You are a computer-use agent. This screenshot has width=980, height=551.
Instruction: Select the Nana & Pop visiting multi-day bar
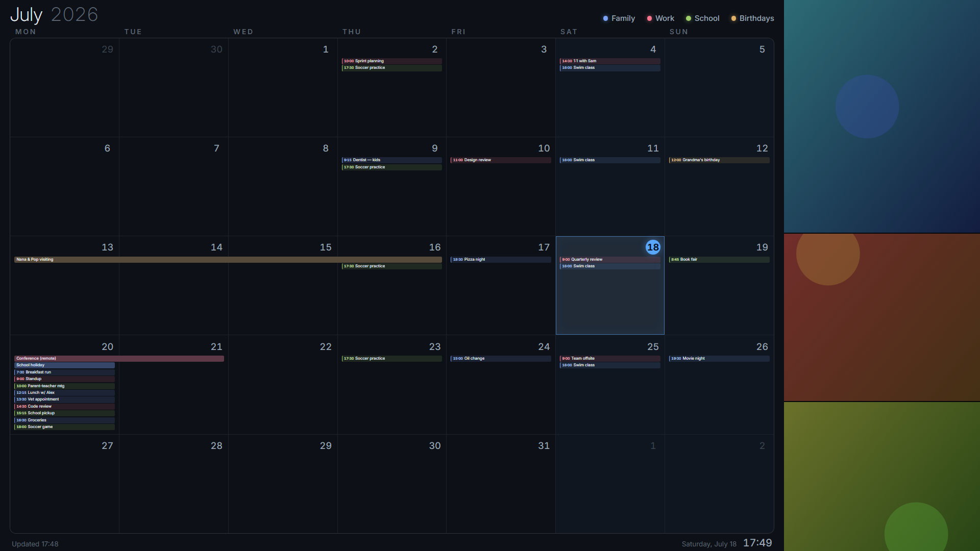(x=228, y=260)
